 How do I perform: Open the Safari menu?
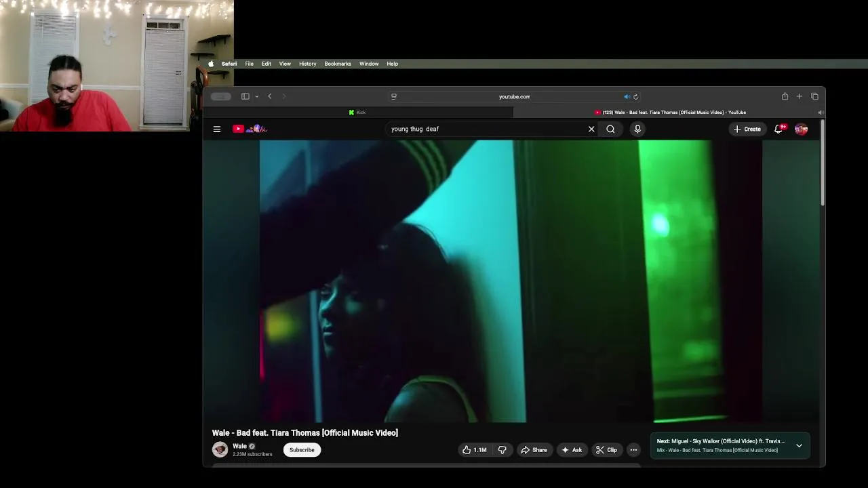(229, 64)
